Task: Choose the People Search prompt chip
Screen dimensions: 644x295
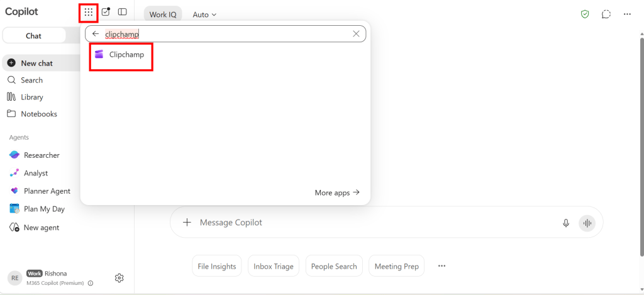Action: pyautogui.click(x=334, y=266)
